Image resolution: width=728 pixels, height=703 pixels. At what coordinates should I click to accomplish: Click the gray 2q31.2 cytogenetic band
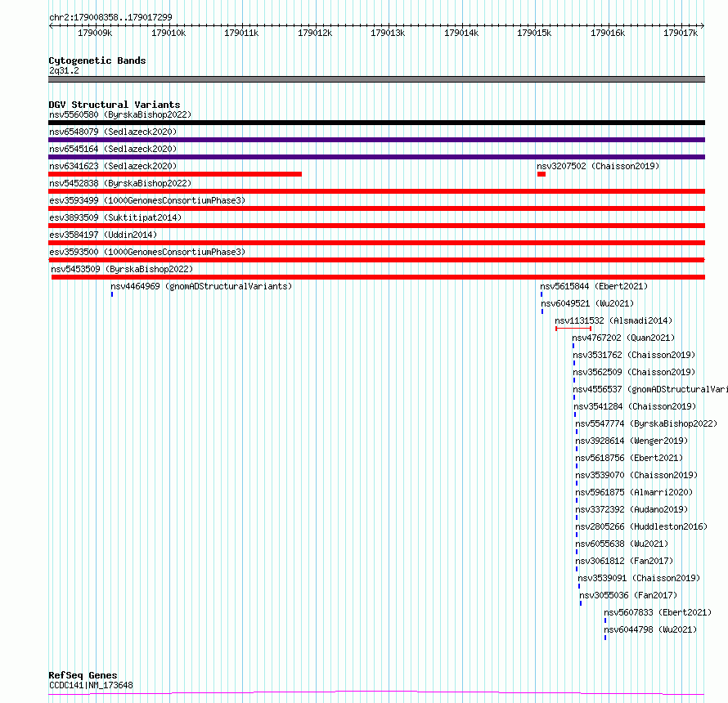(x=376, y=79)
